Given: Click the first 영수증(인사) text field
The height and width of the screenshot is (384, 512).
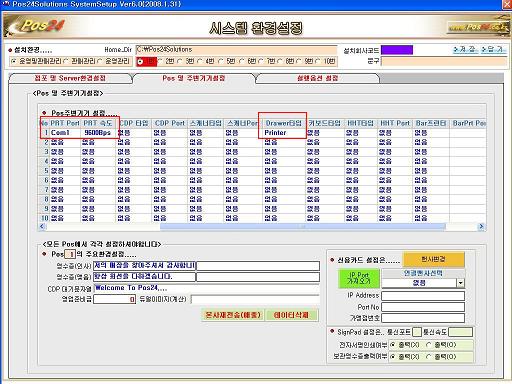Looking at the screenshot, I should tap(144, 266).
